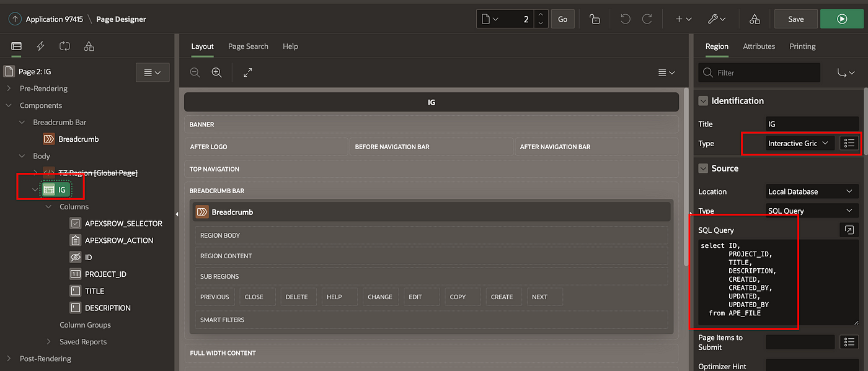Open the layout menu dropdown

[x=666, y=72]
